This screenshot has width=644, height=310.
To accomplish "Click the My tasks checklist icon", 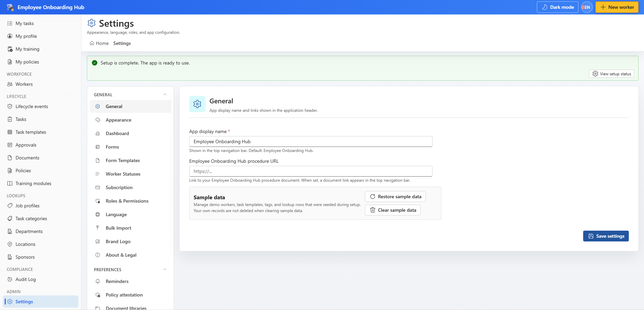I will coord(10,23).
